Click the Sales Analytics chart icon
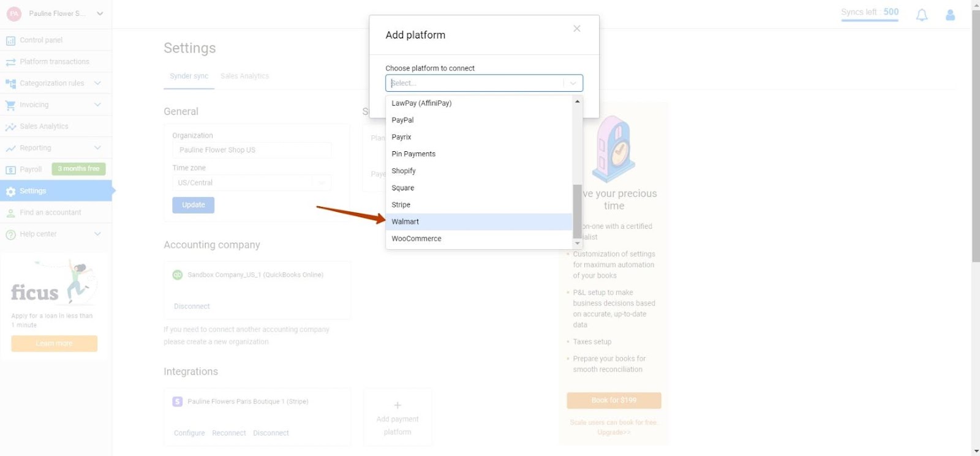The image size is (980, 456). (10, 127)
